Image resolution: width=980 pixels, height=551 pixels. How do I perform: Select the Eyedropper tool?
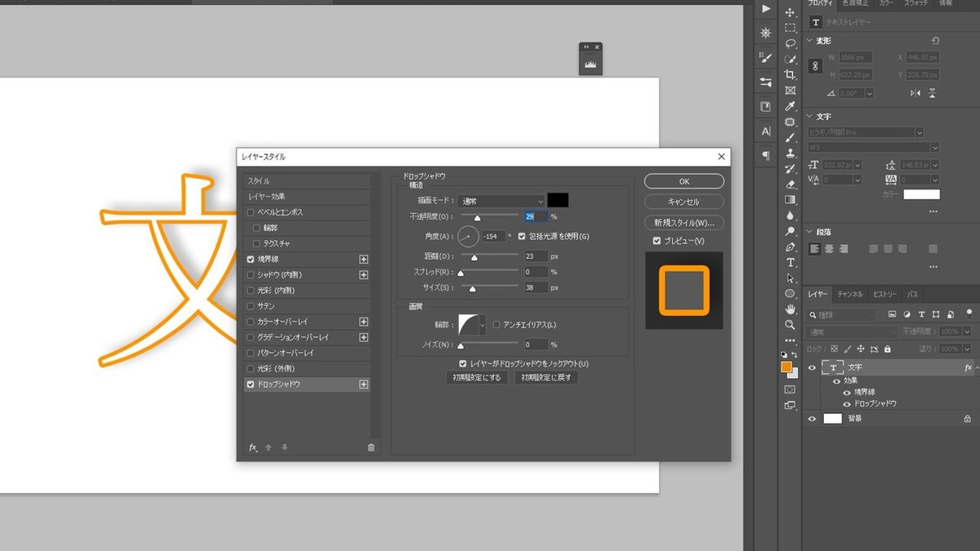[790, 106]
